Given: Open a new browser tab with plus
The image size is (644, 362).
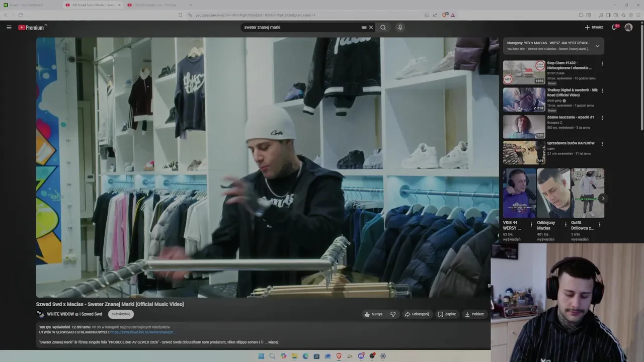Looking at the screenshot, I should (191, 5).
